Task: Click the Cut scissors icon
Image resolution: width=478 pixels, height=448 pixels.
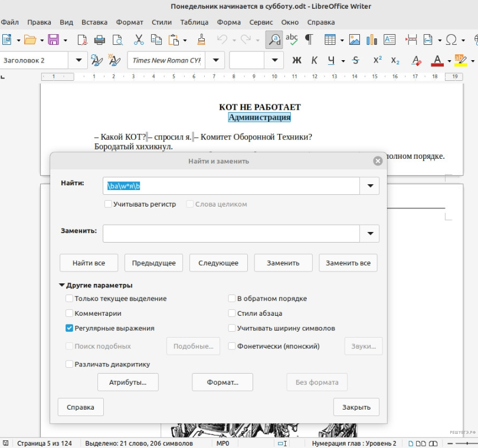Action: click(x=139, y=40)
